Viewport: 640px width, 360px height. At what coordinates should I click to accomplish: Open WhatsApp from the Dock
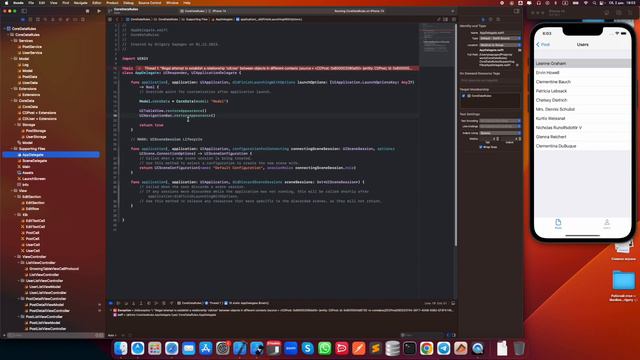[x=324, y=348]
